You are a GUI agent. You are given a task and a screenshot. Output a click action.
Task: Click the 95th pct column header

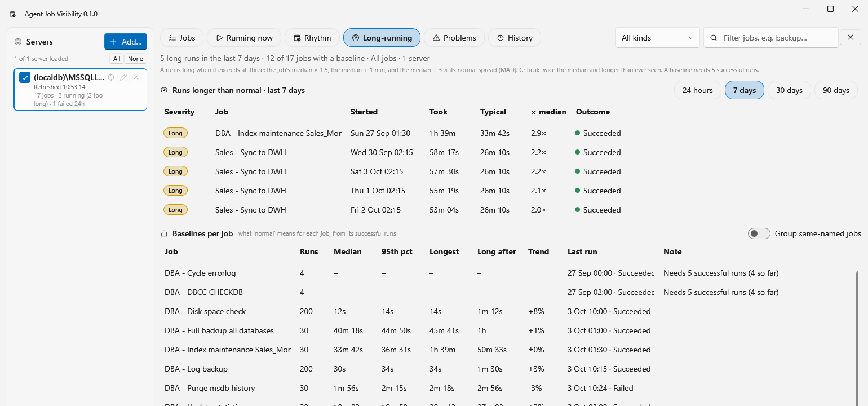(396, 251)
